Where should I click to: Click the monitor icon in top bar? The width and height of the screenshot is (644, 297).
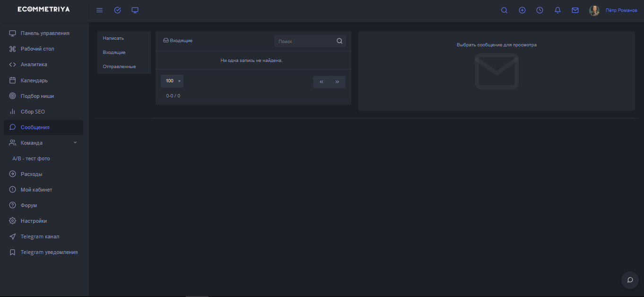point(135,10)
